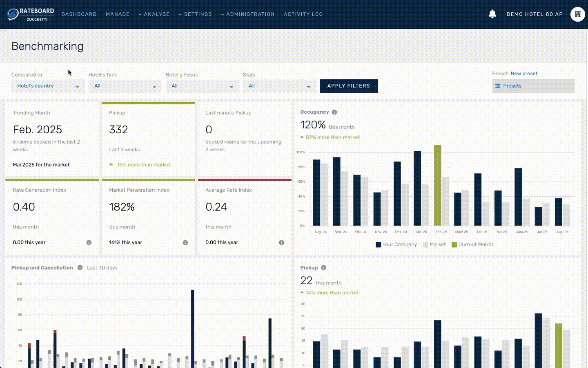Select ACTIVITY LOG in the navigation bar
Image resolution: width=588 pixels, height=368 pixels.
coord(303,14)
